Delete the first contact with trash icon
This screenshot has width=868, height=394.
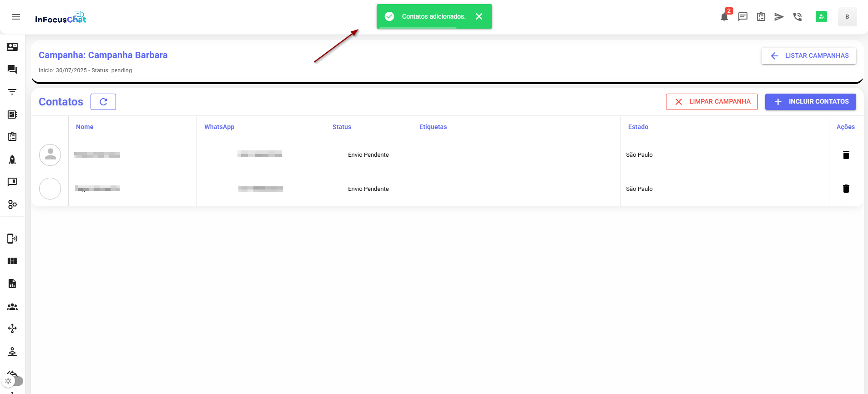pyautogui.click(x=846, y=155)
